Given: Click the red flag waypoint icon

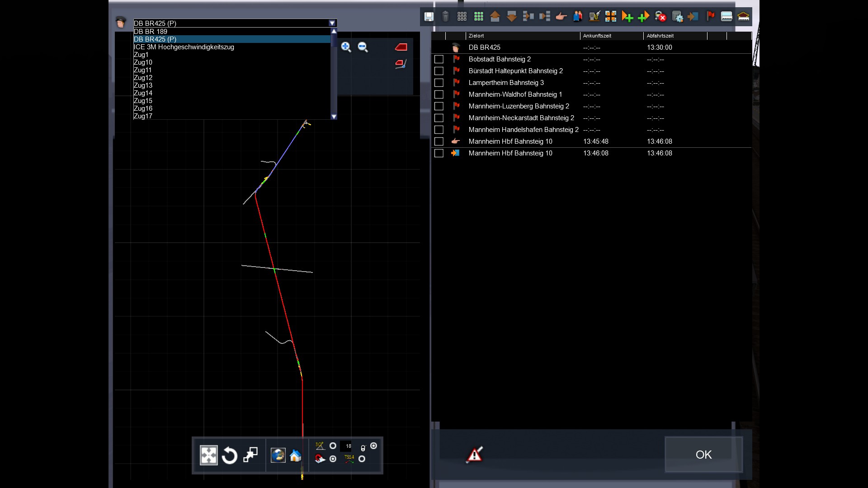Looking at the screenshot, I should [710, 17].
